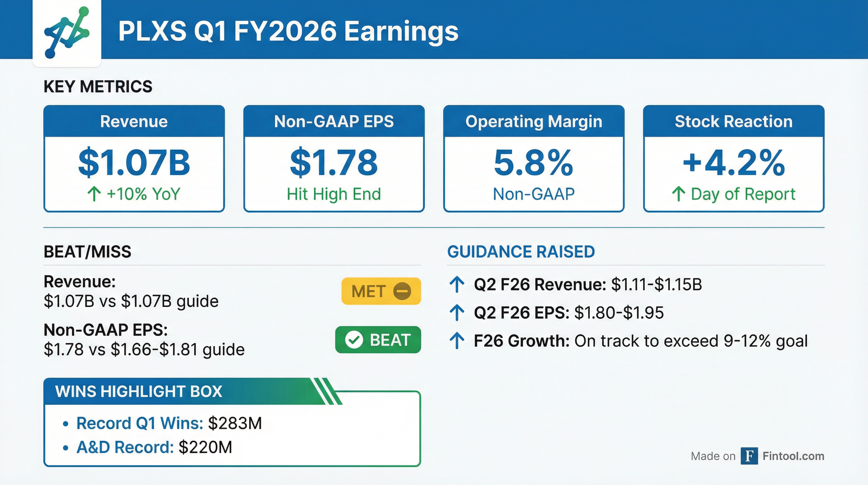Image resolution: width=868 pixels, height=485 pixels.
Task: Click the minus icon in MET badge
Action: [x=402, y=291]
